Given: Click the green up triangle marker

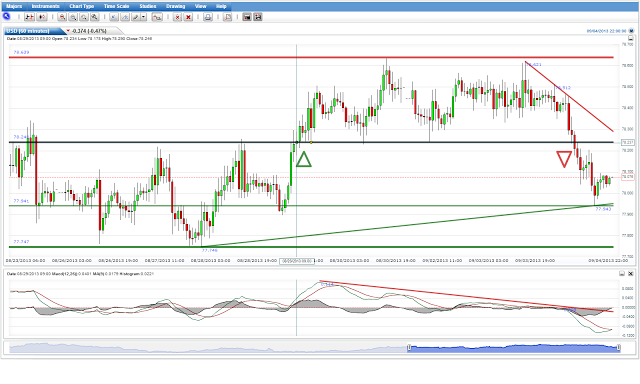Looking at the screenshot, I should click(x=303, y=160).
